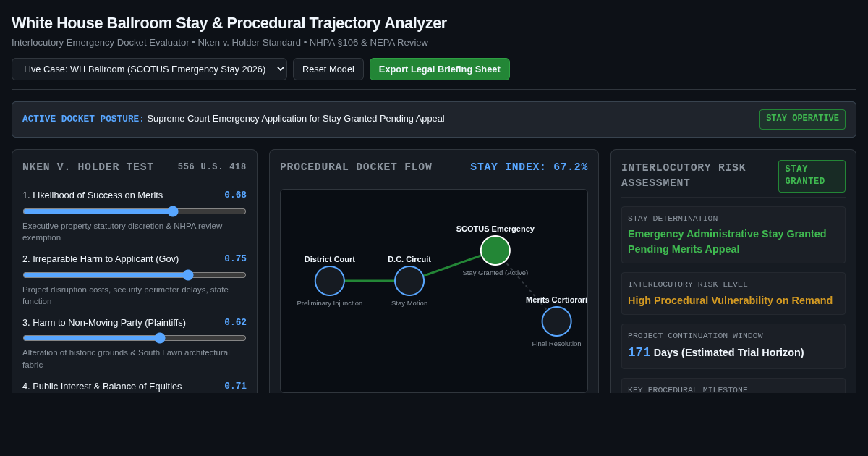Click the 0.75 irreparable harm value
Viewport: 868px width, 456px height.
tap(235, 259)
